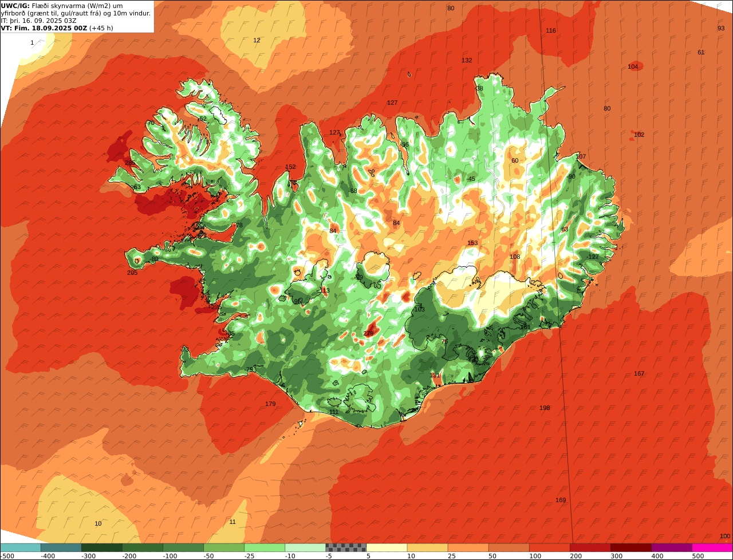Click the flux value 12 at top
This screenshot has width=733, height=560.
257,40
